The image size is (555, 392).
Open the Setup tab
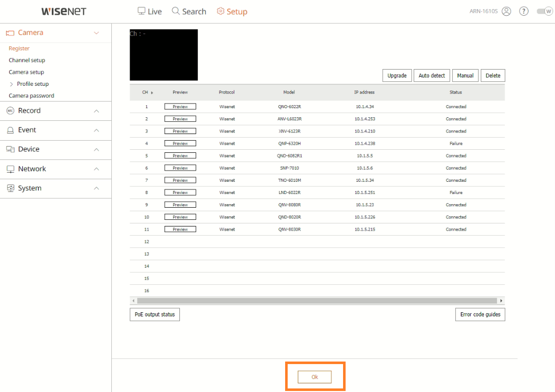(232, 11)
